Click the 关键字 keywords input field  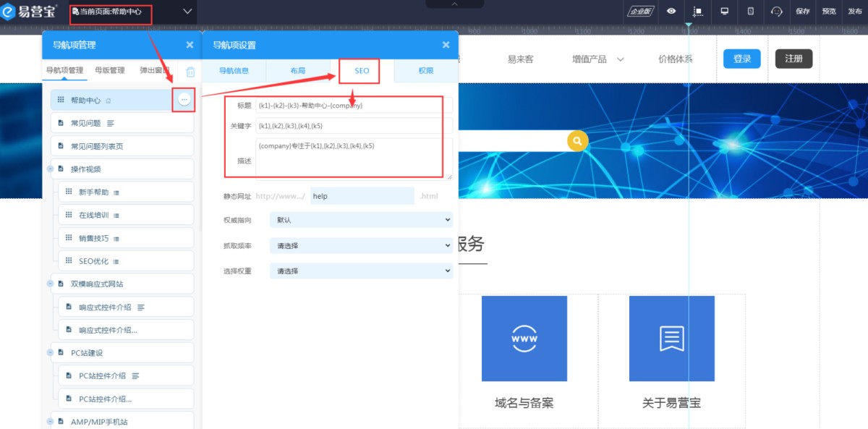[354, 126]
